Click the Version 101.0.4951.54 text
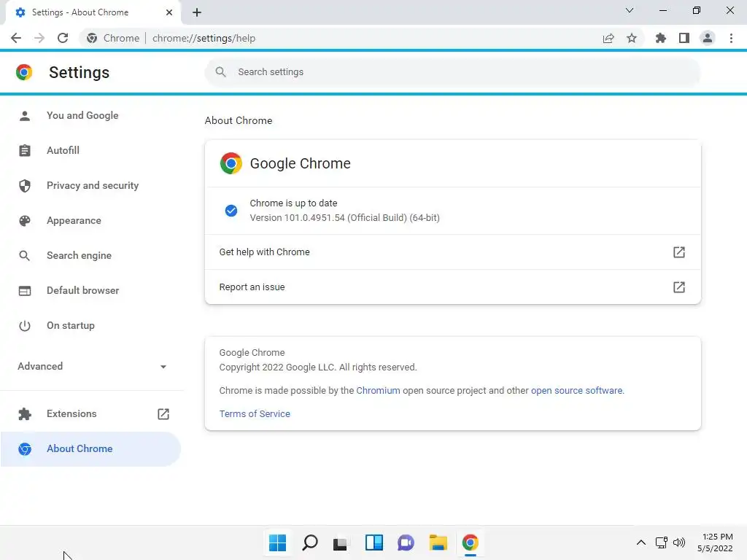This screenshot has width=747, height=560. (x=344, y=217)
